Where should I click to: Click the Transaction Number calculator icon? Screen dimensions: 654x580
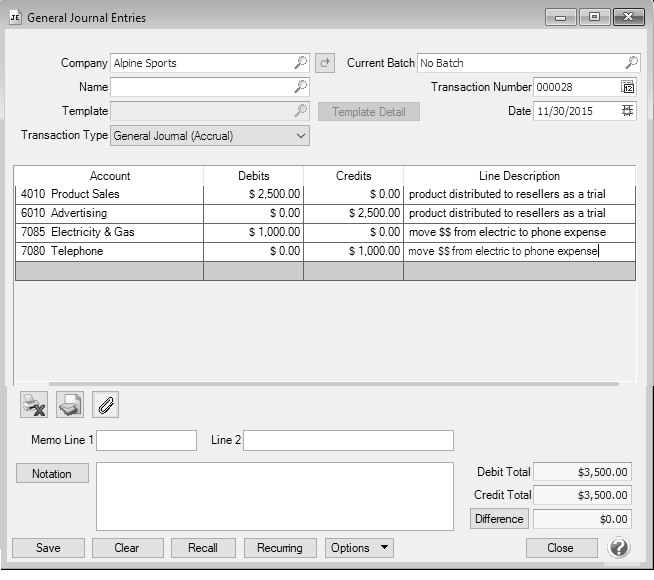(627, 87)
